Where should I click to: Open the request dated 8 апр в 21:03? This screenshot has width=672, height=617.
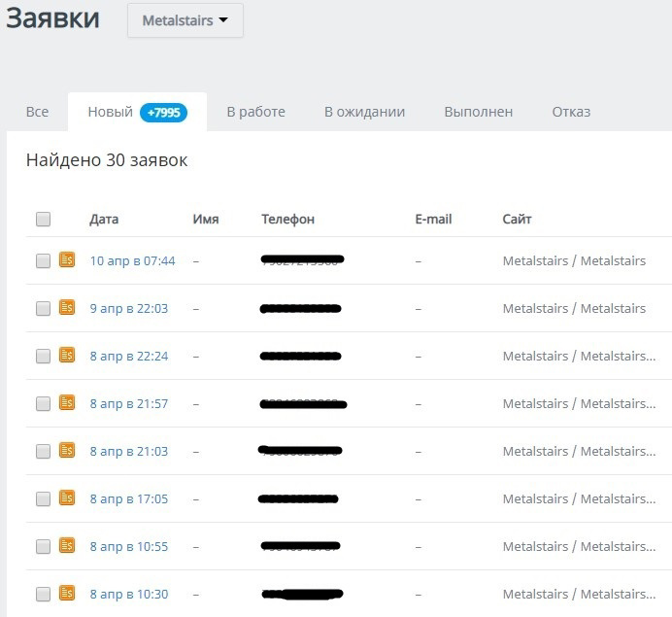129,451
